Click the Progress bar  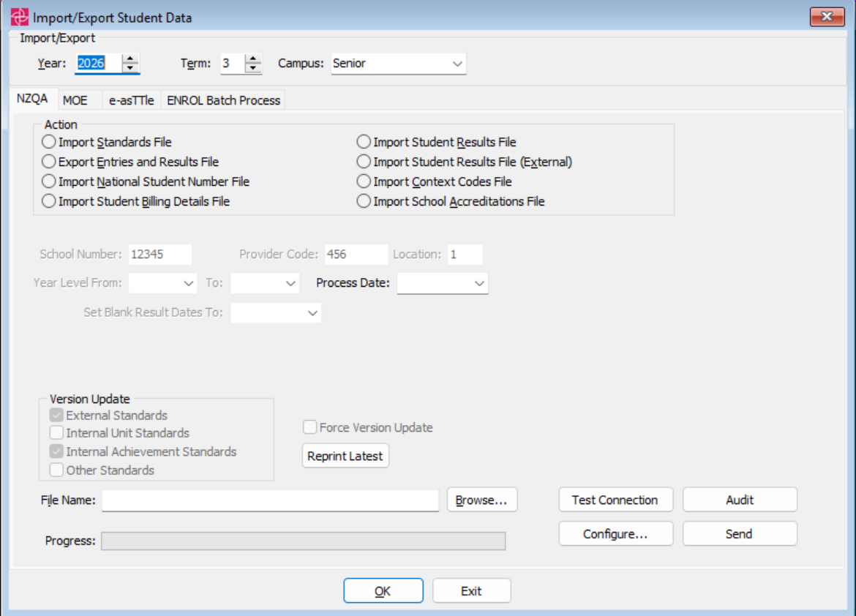(303, 541)
